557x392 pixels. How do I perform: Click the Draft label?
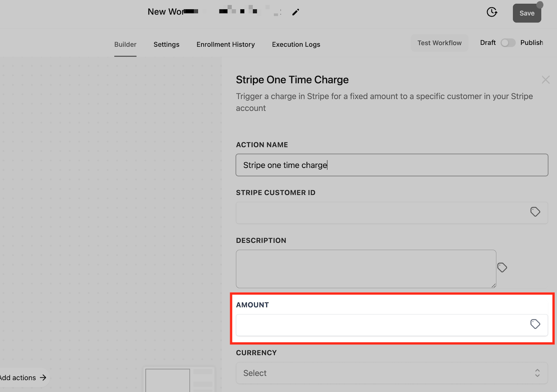pyautogui.click(x=488, y=43)
